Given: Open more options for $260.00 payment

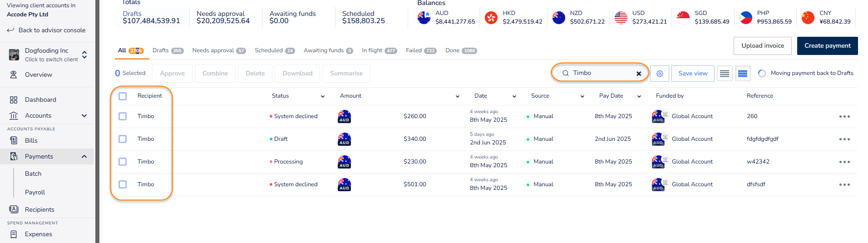Looking at the screenshot, I should 844,117.
